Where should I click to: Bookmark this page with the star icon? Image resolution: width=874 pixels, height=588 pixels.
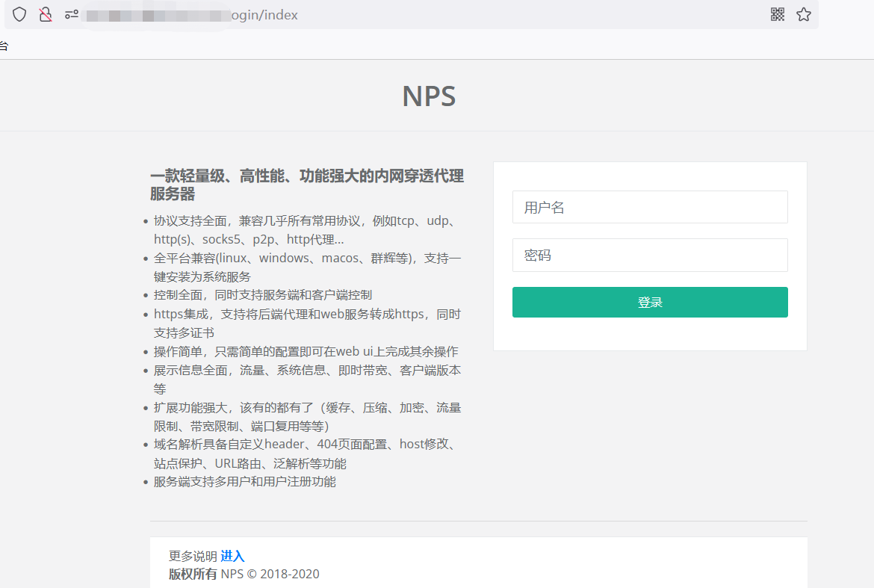point(804,14)
